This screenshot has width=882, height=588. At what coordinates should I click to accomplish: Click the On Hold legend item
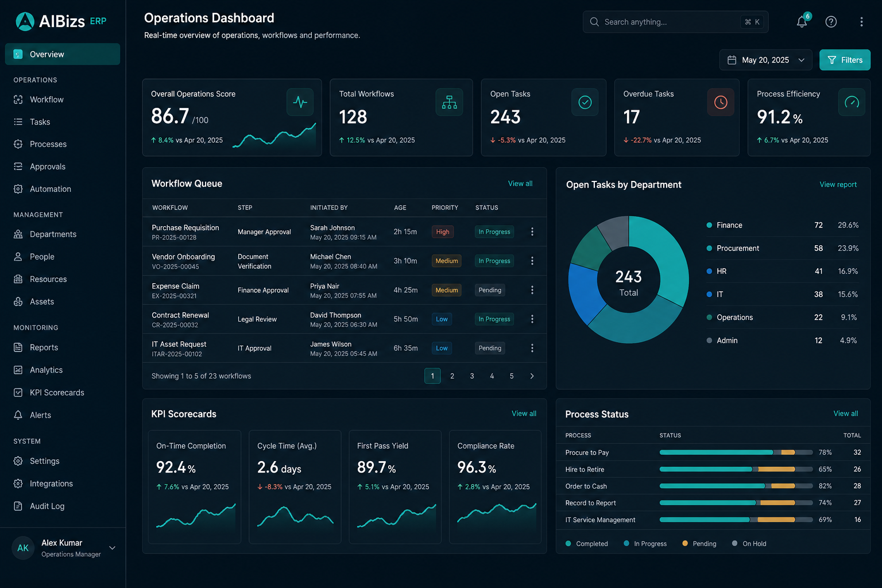coord(749,544)
